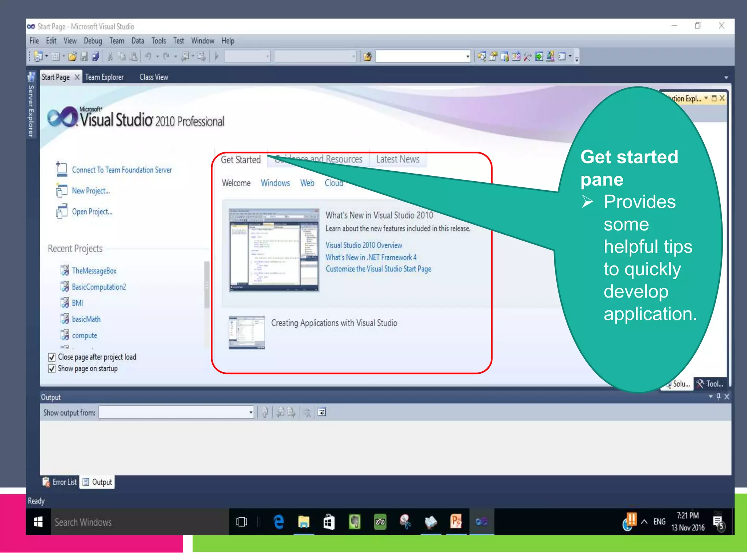The height and width of the screenshot is (560, 747).
Task: Open the Redo history dropdown arrow
Action: click(x=175, y=57)
